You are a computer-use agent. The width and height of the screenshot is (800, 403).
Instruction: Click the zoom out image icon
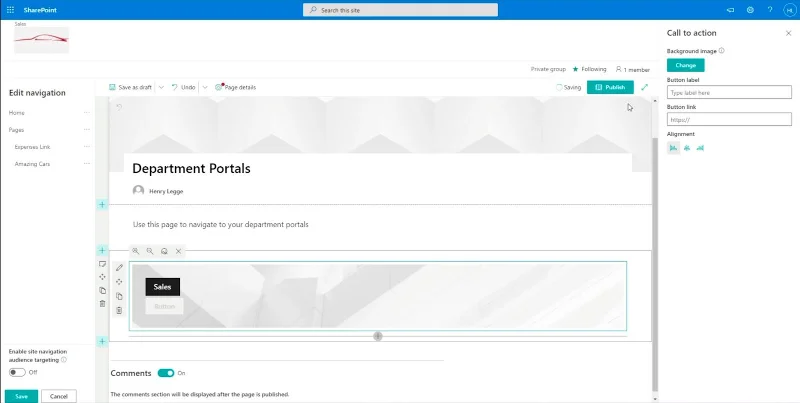pos(150,251)
